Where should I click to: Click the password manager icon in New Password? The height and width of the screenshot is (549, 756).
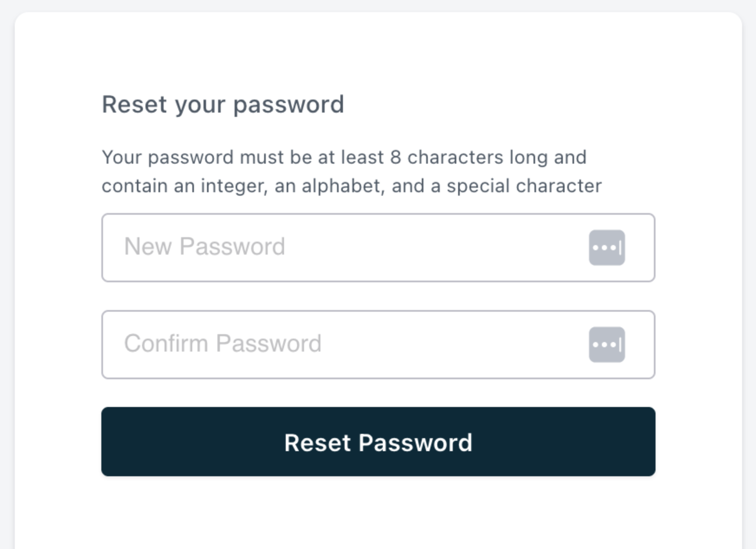(607, 248)
